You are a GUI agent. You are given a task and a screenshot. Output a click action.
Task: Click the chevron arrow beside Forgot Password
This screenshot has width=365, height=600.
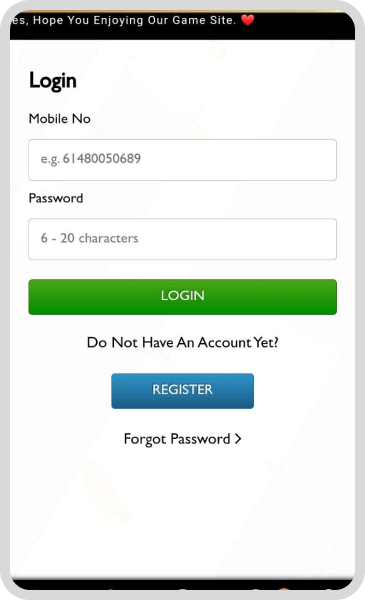[238, 439]
